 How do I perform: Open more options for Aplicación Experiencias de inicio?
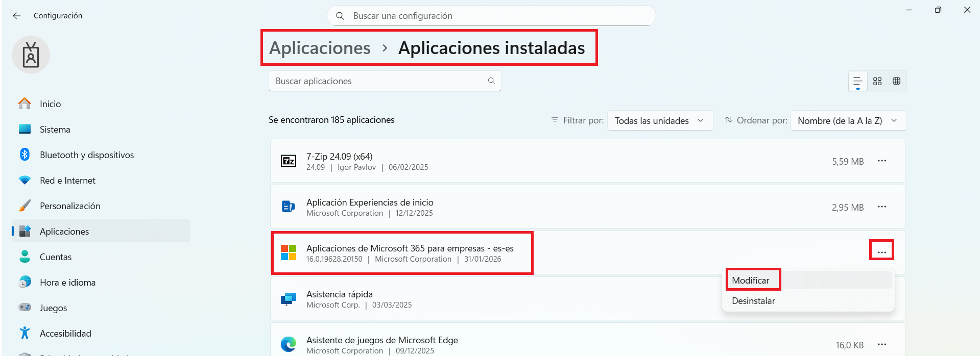pos(881,207)
